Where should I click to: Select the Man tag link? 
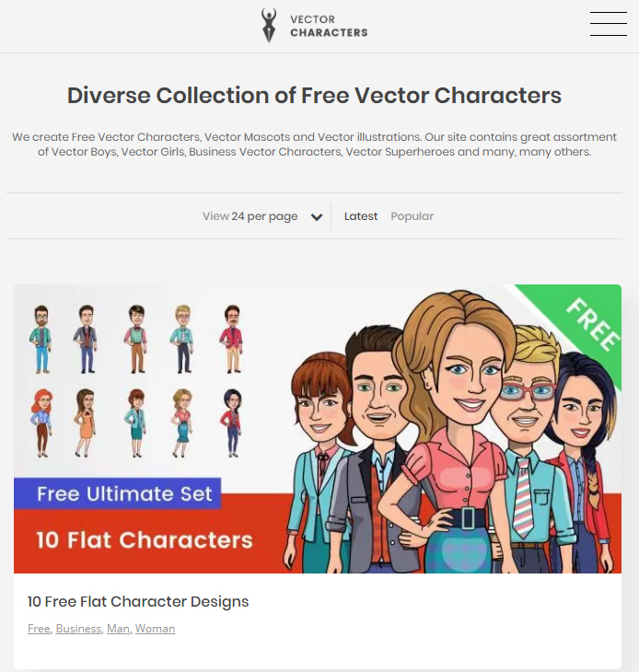point(118,629)
